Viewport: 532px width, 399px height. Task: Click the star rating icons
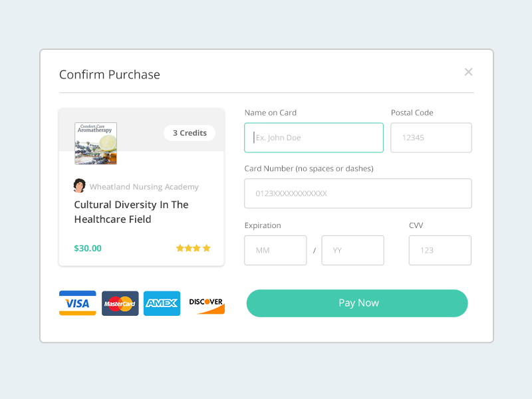pyautogui.click(x=193, y=248)
